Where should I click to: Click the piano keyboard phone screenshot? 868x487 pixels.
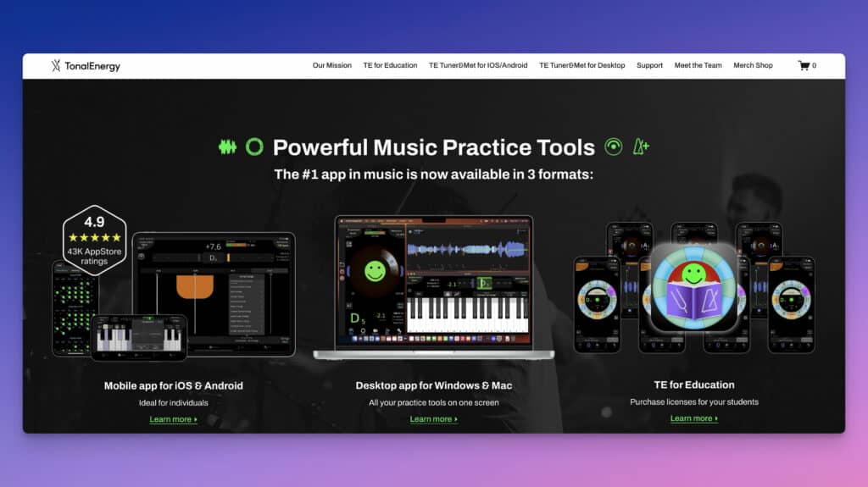[138, 338]
